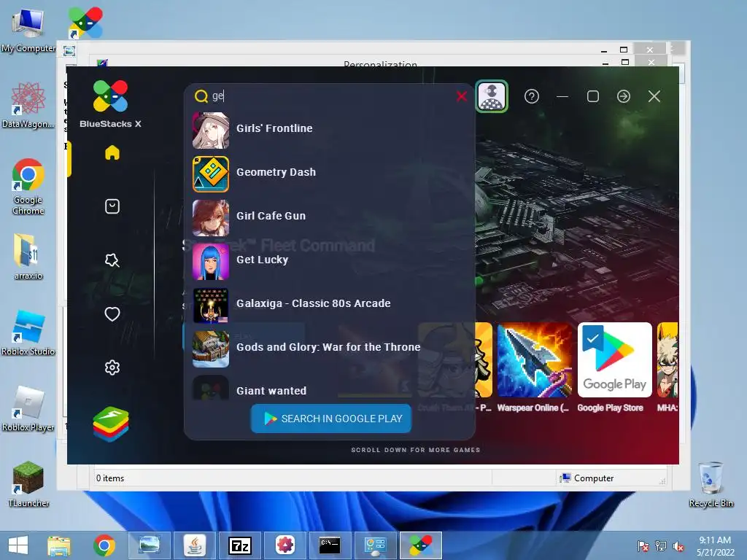This screenshot has height=560, width=747.
Task: Launch BlueStacks 5 stacked layers icon
Action: 111,424
